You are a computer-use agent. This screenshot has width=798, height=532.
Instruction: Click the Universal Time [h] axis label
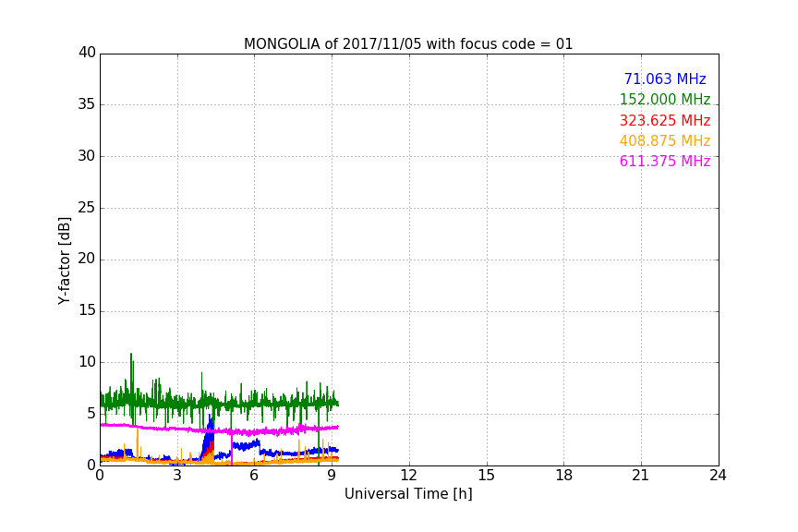coord(408,494)
